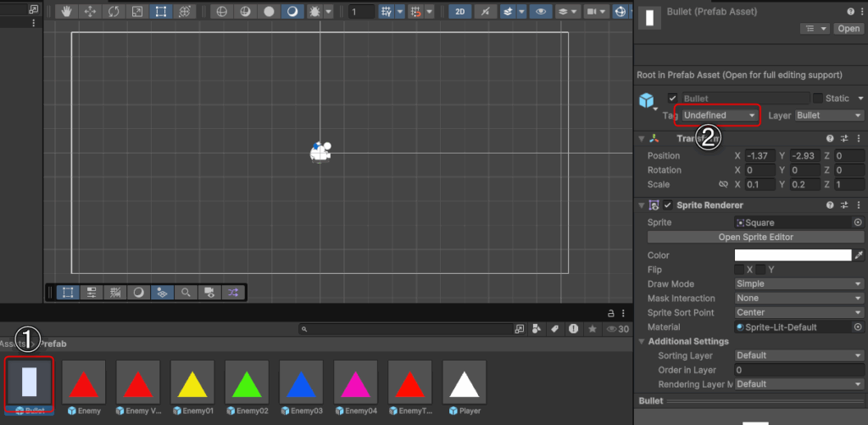This screenshot has height=425, width=868.
Task: Click the Open prefab button
Action: [848, 28]
